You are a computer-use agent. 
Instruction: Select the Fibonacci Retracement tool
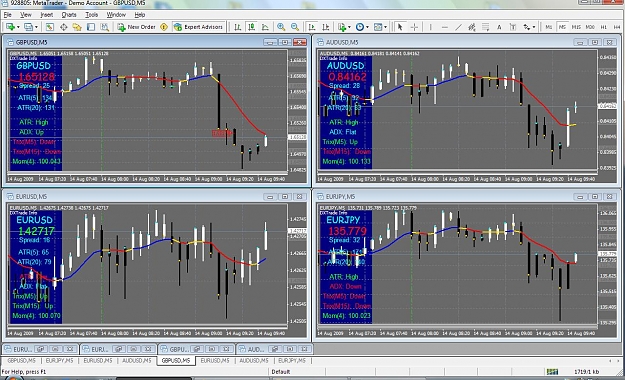[485, 27]
